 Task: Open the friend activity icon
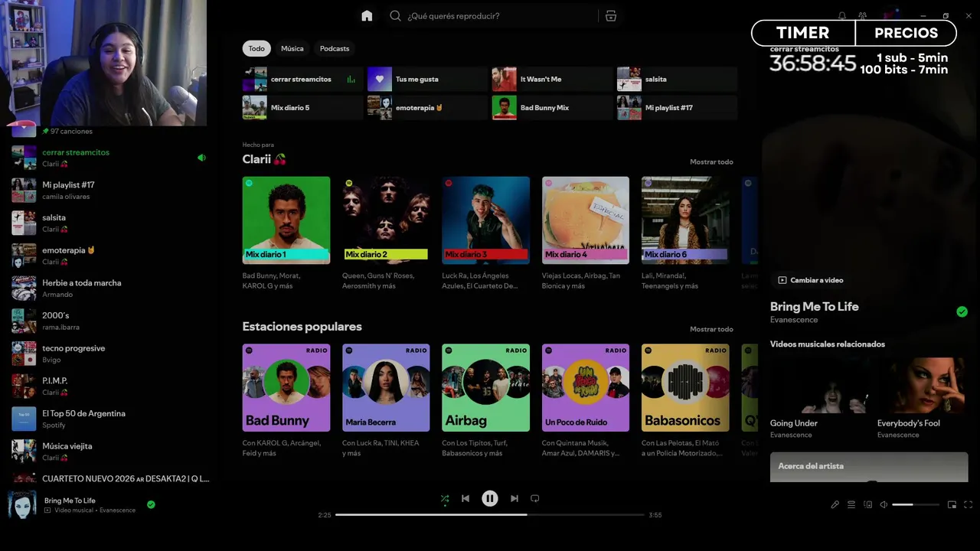[862, 15]
